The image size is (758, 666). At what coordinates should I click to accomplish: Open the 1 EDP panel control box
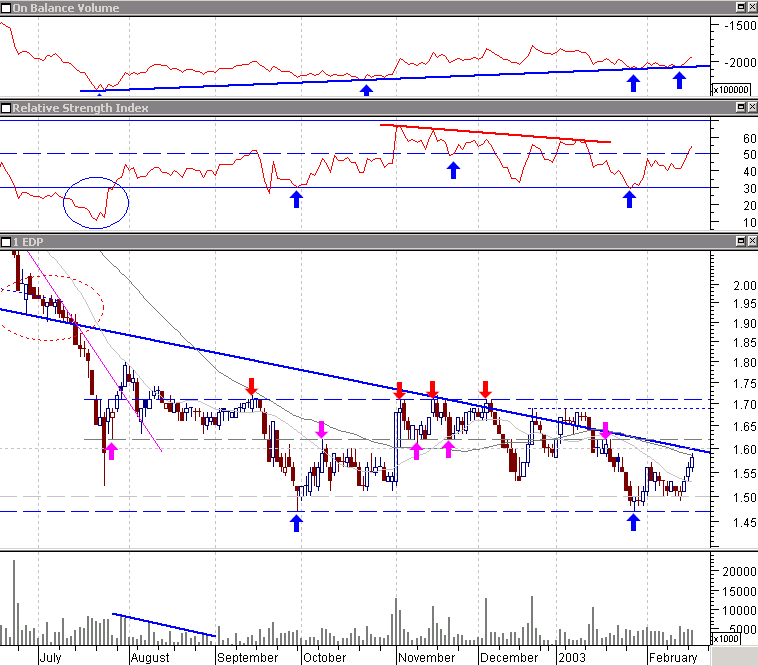[6, 242]
